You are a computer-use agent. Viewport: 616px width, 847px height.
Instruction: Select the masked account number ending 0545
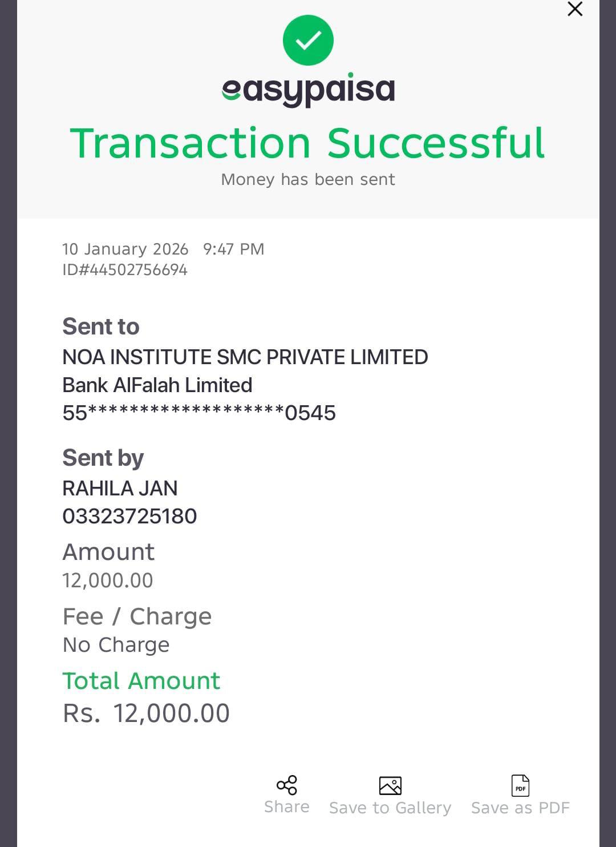pyautogui.click(x=199, y=413)
